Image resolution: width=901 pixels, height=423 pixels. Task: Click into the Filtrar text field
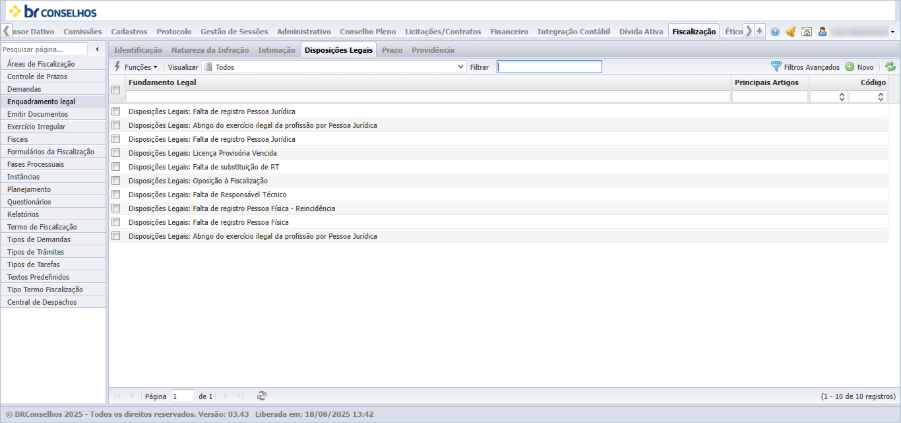(x=549, y=67)
